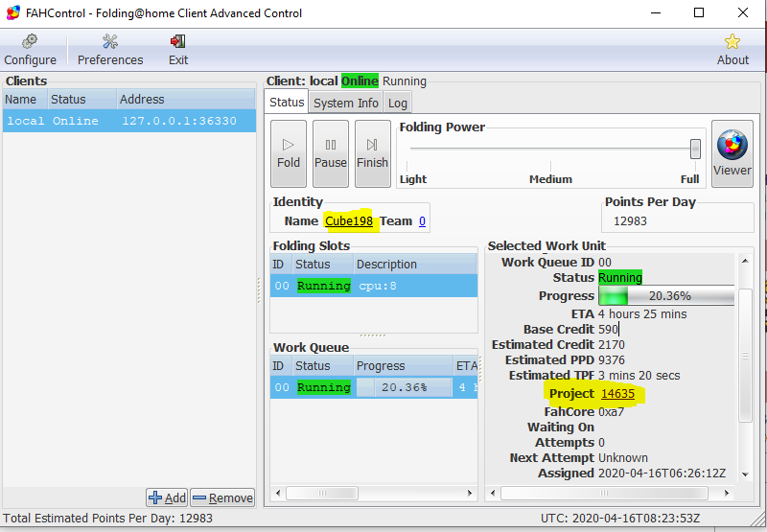Click the left arrow of Work Queue horizontal scrollbar
The height and width of the screenshot is (532, 767).
278,493
